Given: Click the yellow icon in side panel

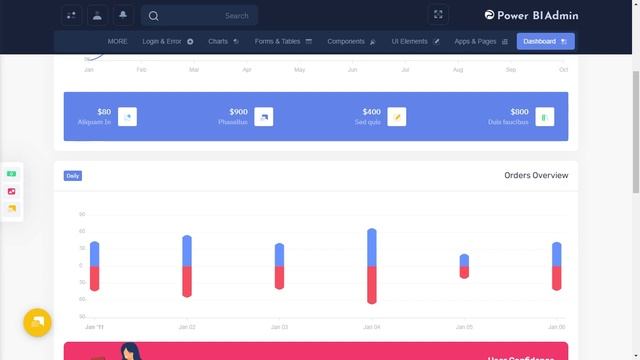Looking at the screenshot, I should pos(11,209).
